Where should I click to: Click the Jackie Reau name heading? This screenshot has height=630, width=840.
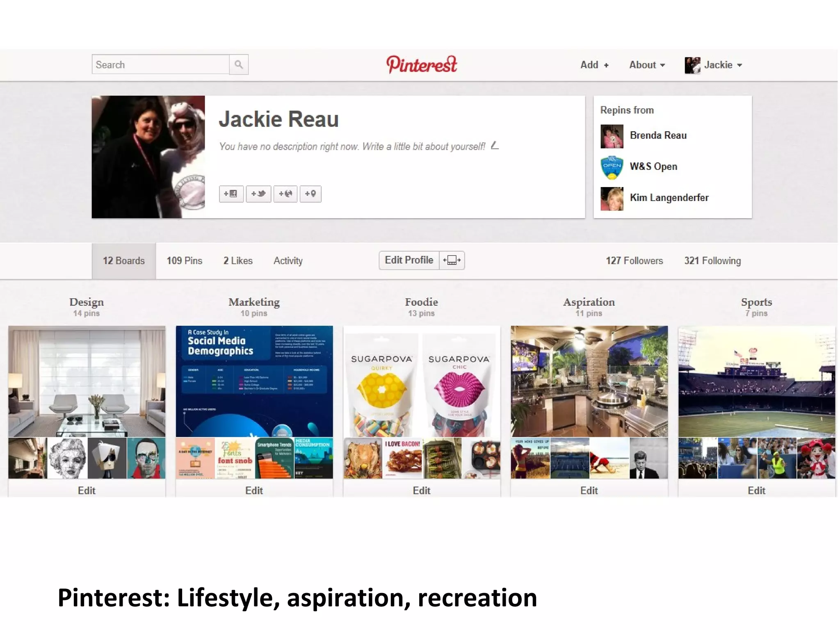278,119
